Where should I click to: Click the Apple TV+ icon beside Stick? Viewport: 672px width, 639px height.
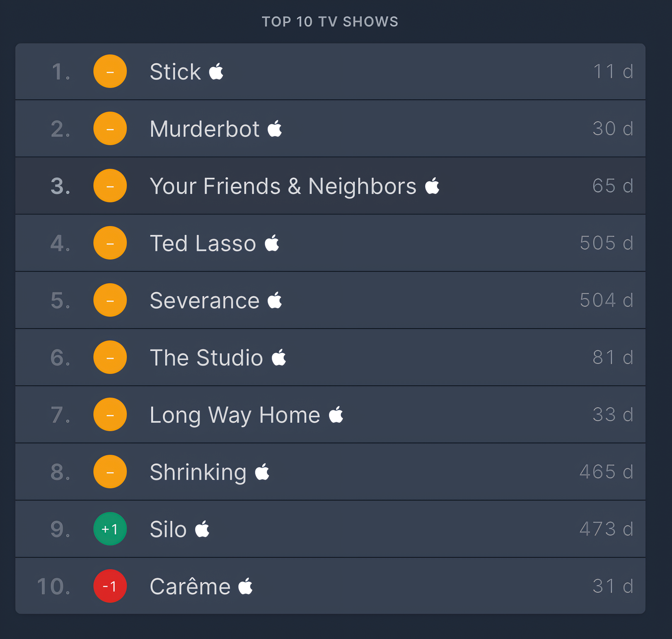[216, 71]
